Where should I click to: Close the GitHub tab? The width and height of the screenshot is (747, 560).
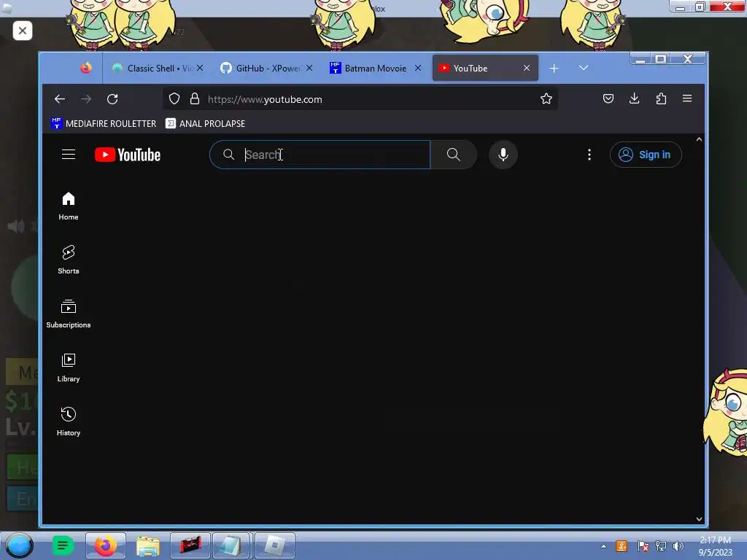pos(309,68)
